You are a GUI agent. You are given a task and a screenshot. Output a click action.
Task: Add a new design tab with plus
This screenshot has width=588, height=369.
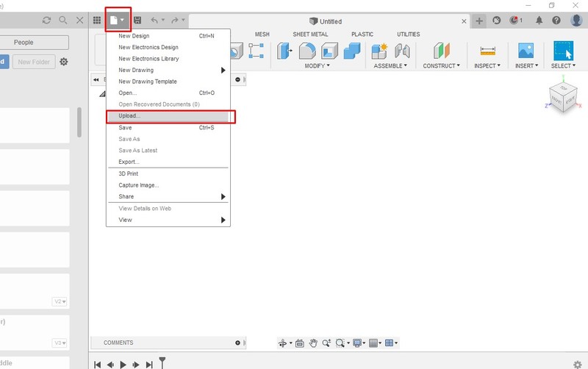pyautogui.click(x=479, y=21)
